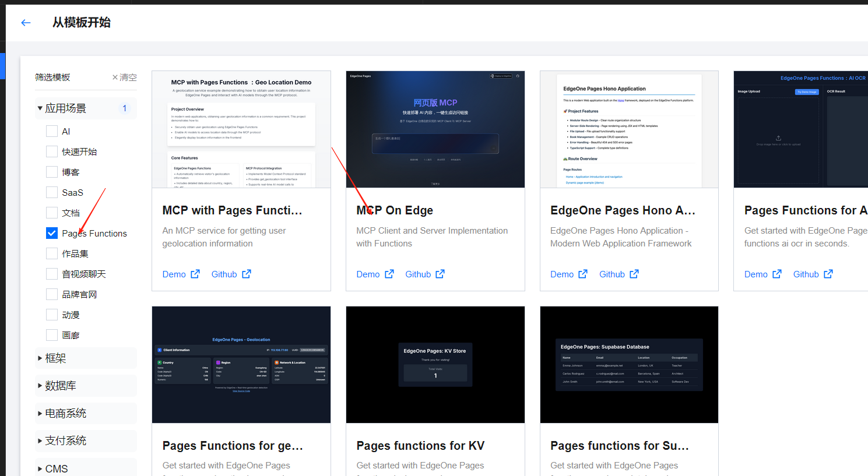Screen dimensions: 868x476
Task: Select the Geolocation template thumbnail
Action: pyautogui.click(x=241, y=365)
